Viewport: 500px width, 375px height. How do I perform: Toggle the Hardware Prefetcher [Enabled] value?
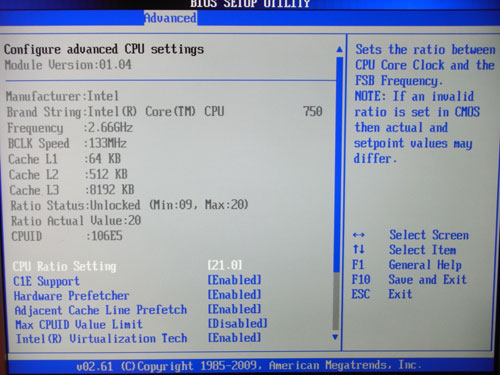tap(234, 295)
